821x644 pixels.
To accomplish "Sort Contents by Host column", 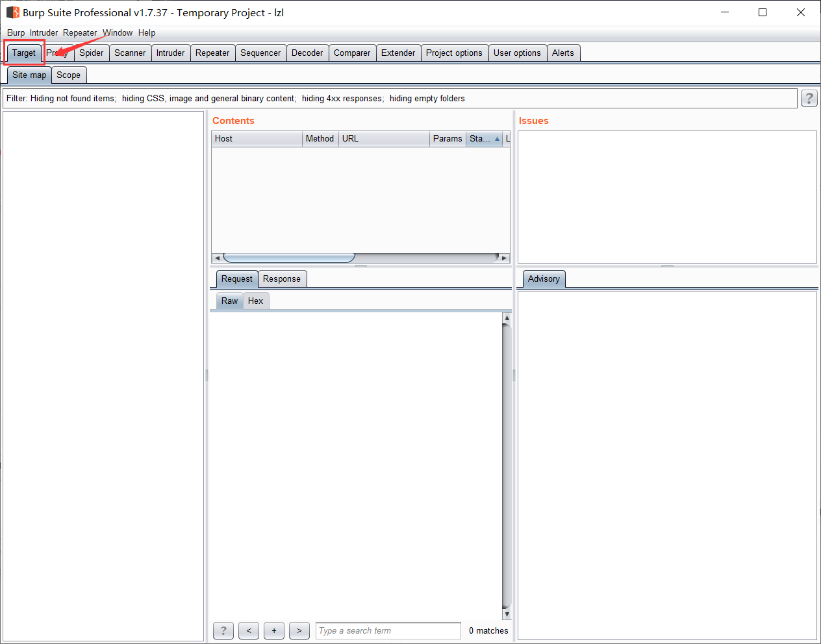I will coord(257,139).
